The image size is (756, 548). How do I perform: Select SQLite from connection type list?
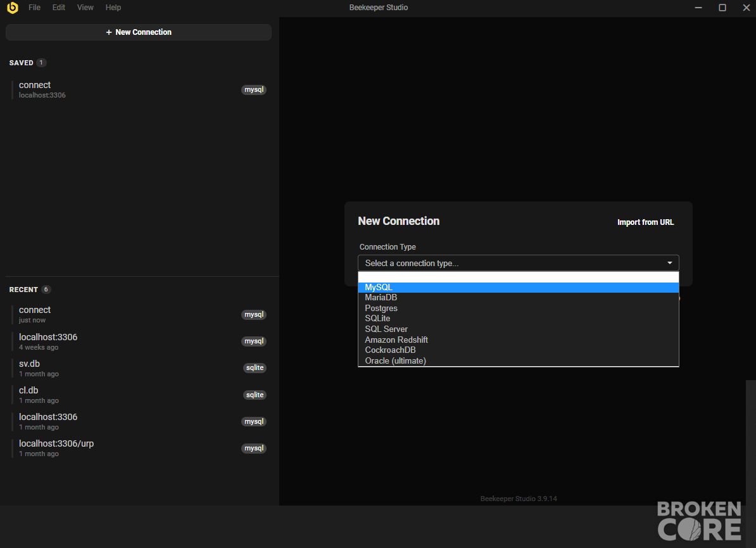click(519, 319)
